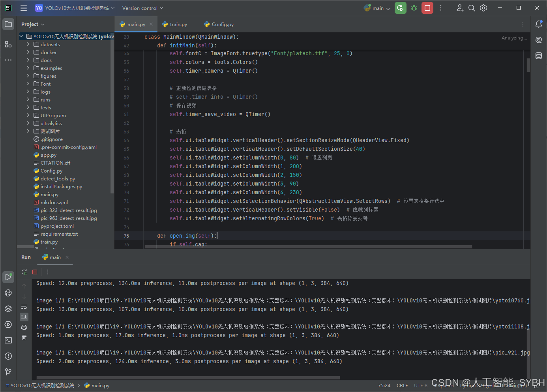Rerun main in the Run panel toolbar

tap(24, 272)
